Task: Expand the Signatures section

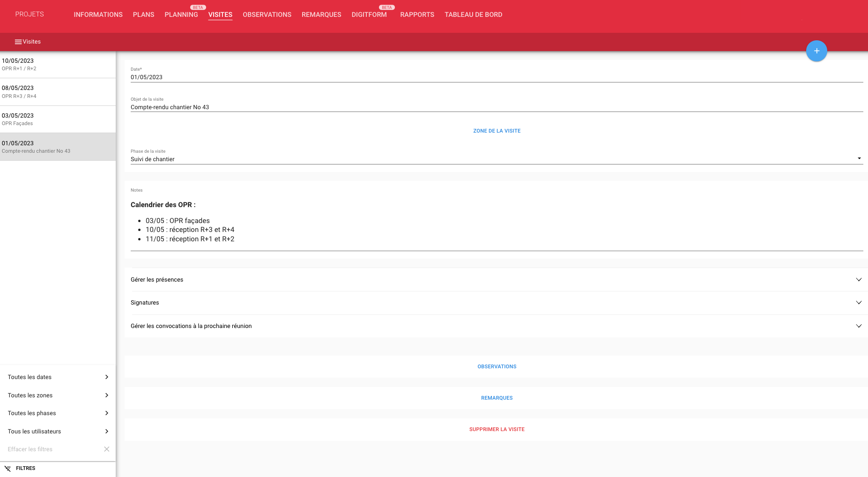Action: 858,303
